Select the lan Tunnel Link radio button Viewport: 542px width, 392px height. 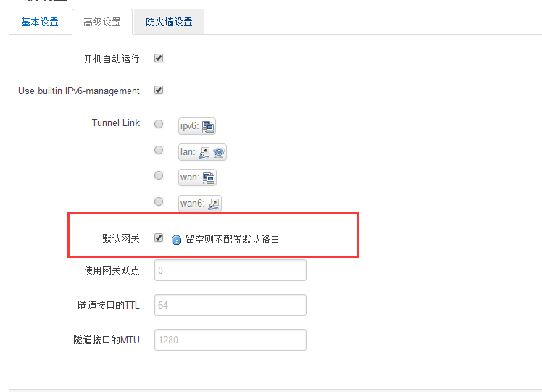point(159,150)
